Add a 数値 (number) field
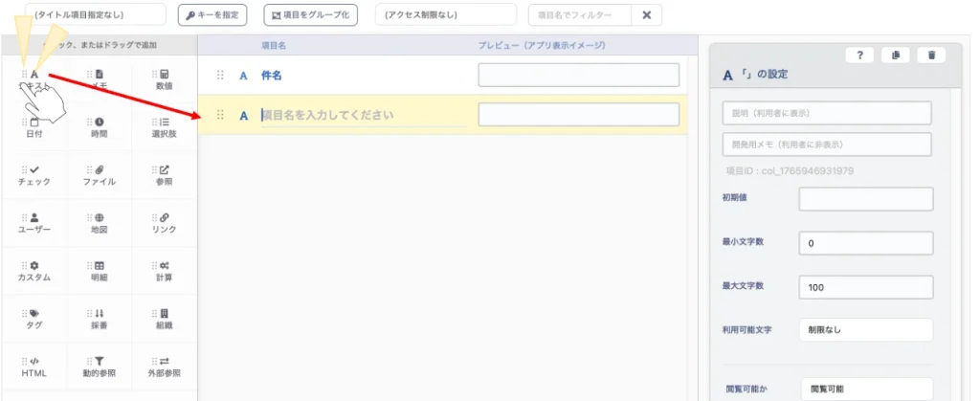Image resolution: width=980 pixels, height=401 pixels. pos(164,79)
